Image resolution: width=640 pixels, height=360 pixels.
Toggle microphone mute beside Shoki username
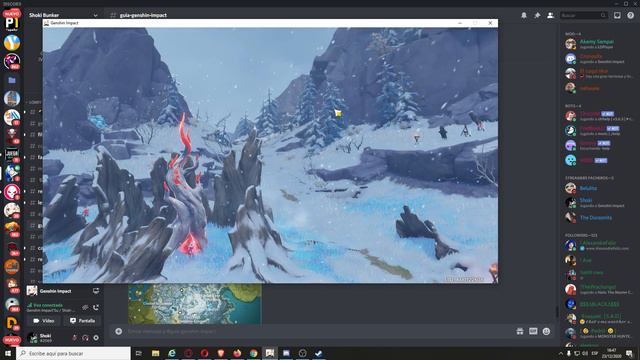(x=74, y=338)
